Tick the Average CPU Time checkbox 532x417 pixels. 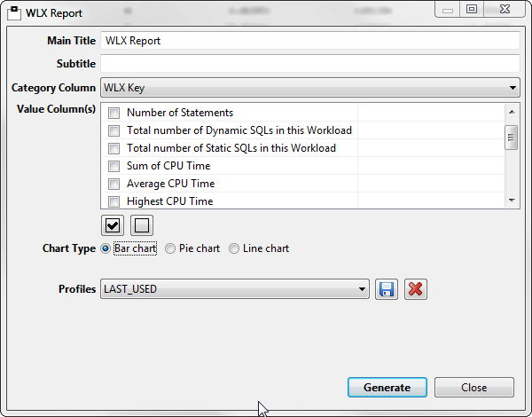pyautogui.click(x=113, y=184)
